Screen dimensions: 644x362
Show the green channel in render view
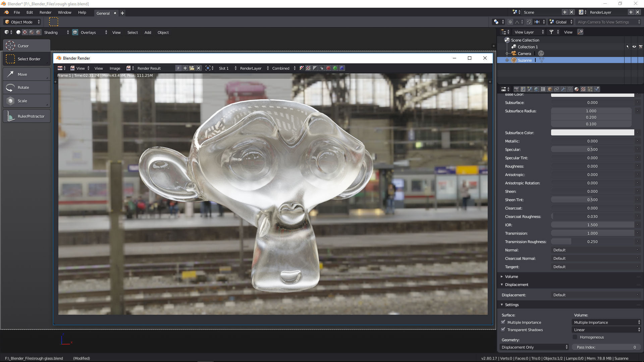pos(335,68)
